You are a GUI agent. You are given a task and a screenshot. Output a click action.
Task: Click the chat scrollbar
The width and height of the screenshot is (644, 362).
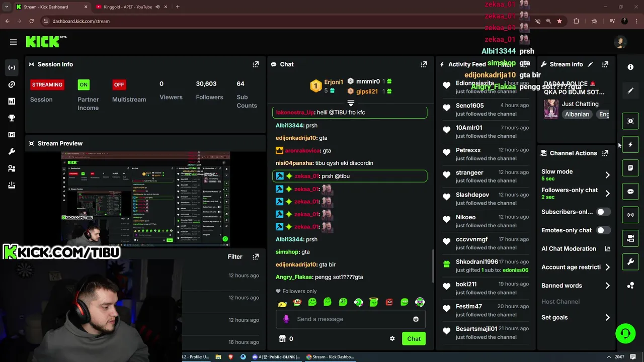[x=432, y=266]
